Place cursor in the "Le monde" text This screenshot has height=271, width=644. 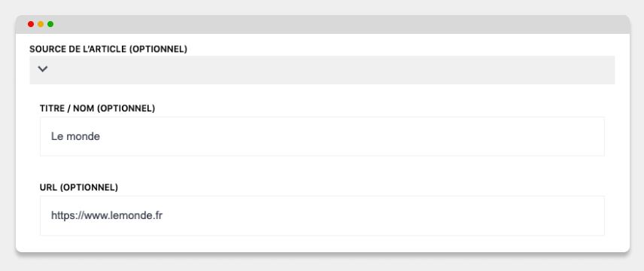pos(75,136)
